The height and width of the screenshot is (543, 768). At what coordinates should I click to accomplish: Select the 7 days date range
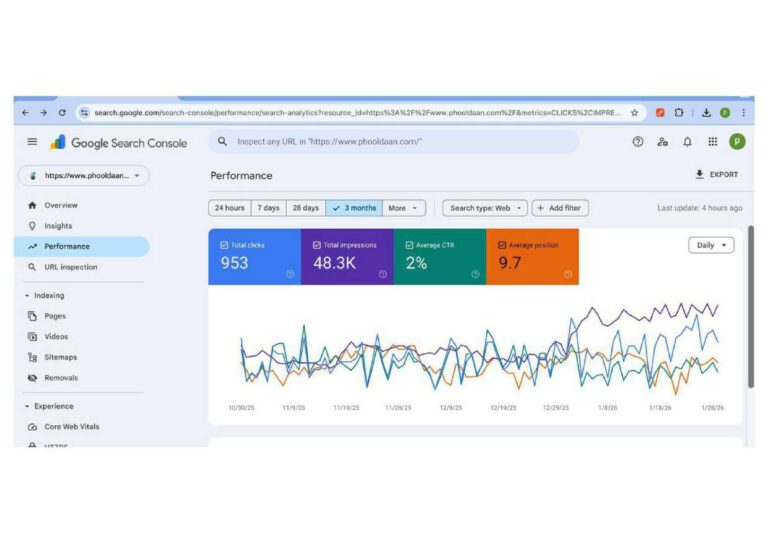[x=268, y=208]
